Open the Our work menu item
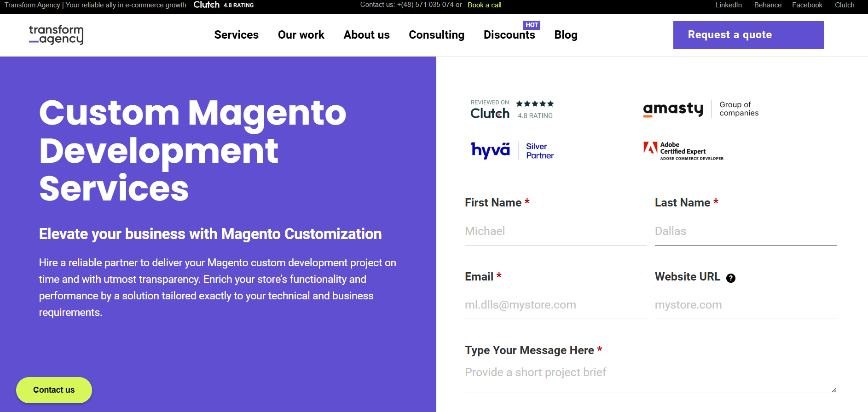 point(301,35)
